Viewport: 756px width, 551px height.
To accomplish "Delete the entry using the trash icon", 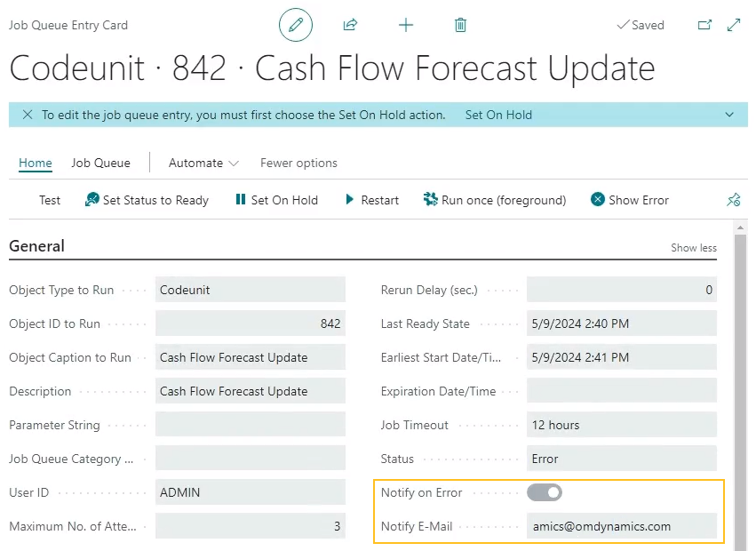I will click(x=460, y=25).
